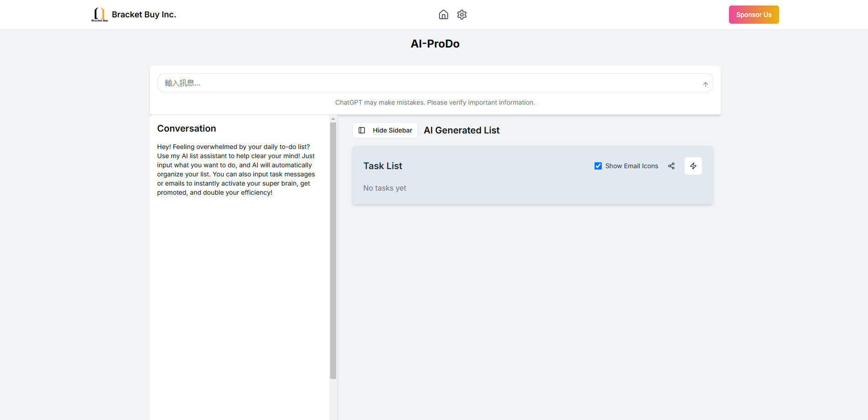Viewport: 868px width, 420px height.
Task: Click the conversation panel scrollbar thumb
Action: tap(333, 250)
